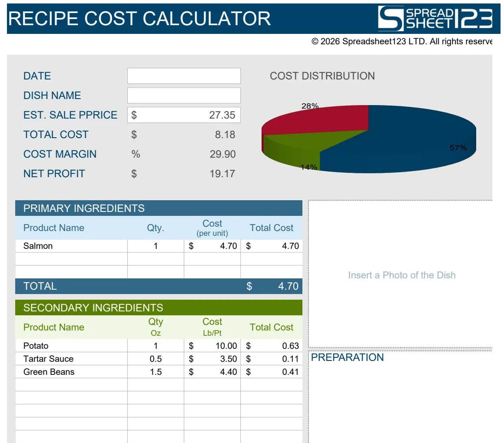Click the Secondary Total Cost column header

click(x=272, y=327)
